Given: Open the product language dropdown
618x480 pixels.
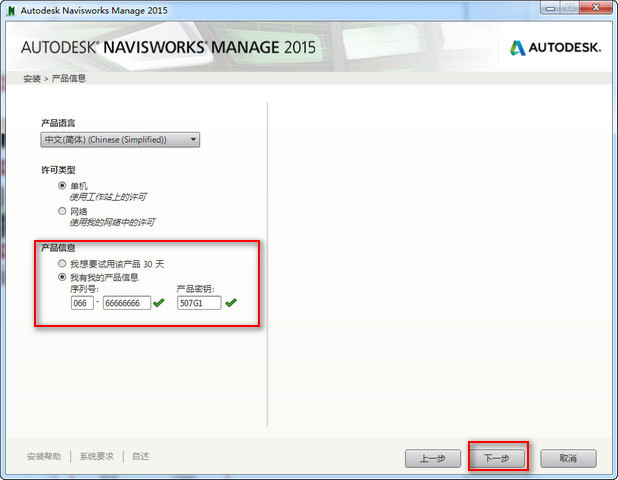Looking at the screenshot, I should click(x=120, y=140).
